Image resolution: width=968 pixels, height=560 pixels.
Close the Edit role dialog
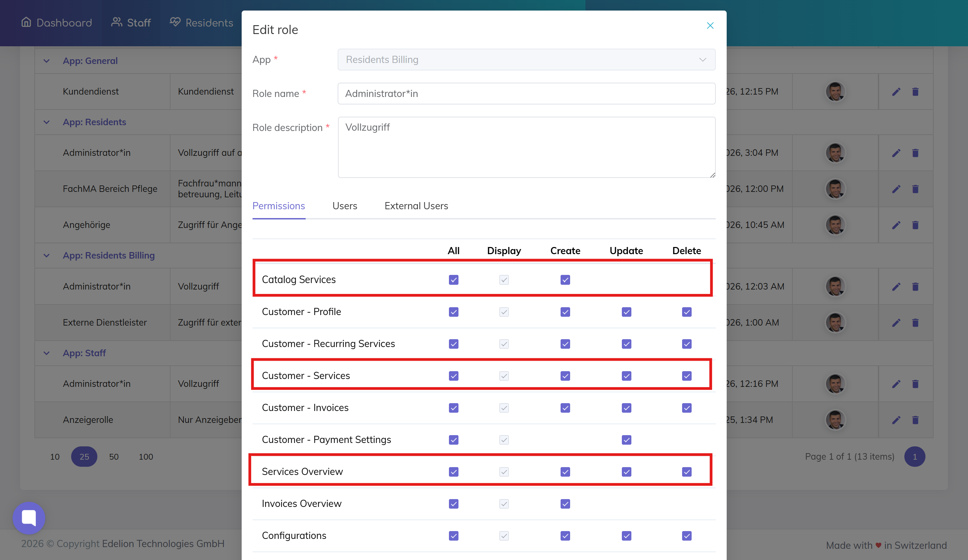pyautogui.click(x=710, y=26)
